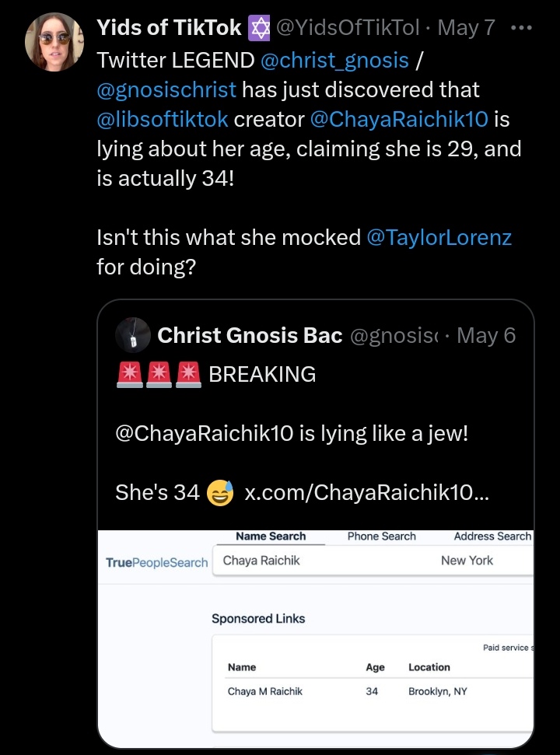Open the three-dot more options menu

[521, 28]
